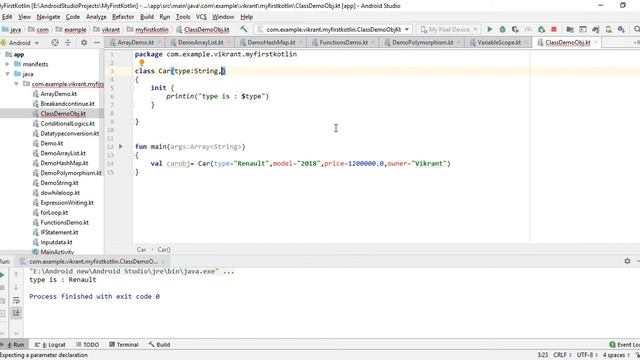The height and width of the screenshot is (360, 640).
Task: Open project panel settings gear
Action: [x=84, y=42]
